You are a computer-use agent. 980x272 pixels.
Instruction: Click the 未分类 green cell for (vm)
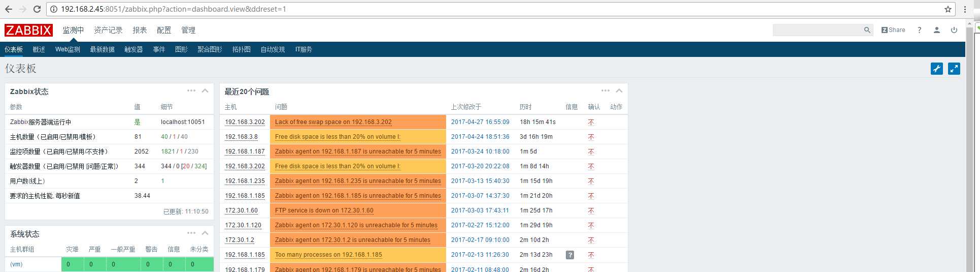(x=199, y=264)
